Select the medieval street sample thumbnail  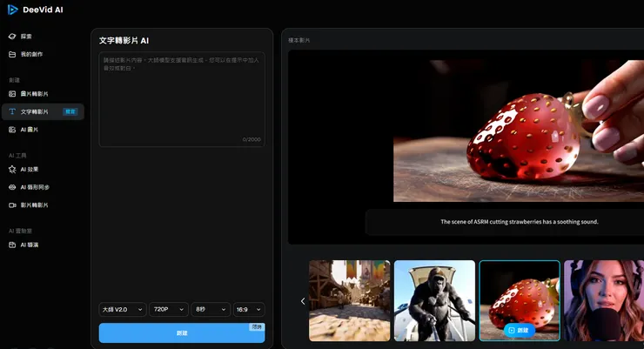350,300
